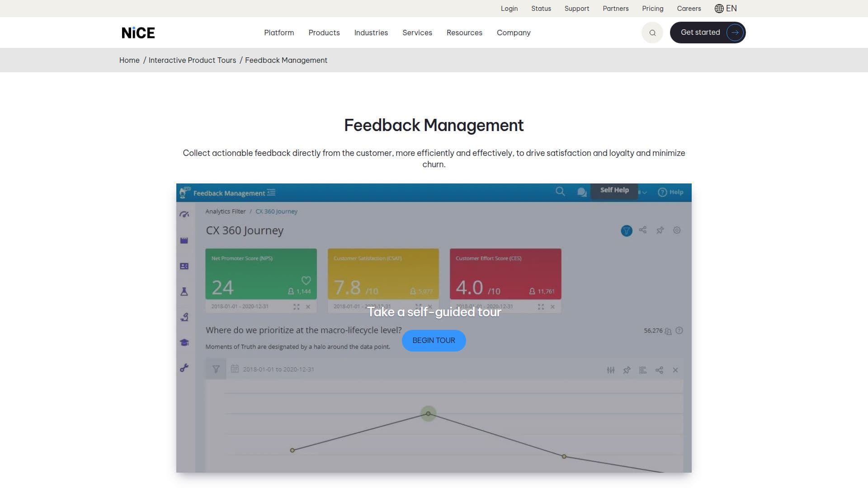Open the Platform menu

coord(279,33)
